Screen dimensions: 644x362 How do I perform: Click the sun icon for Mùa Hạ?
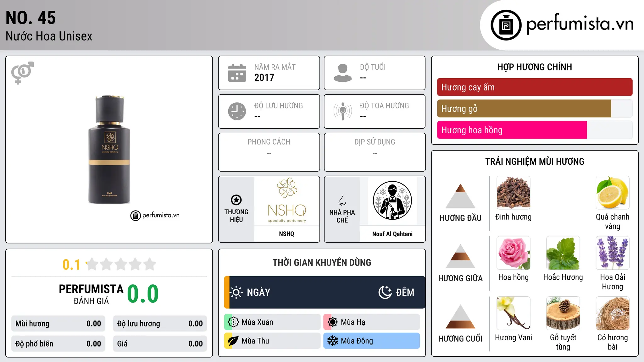coord(333,322)
